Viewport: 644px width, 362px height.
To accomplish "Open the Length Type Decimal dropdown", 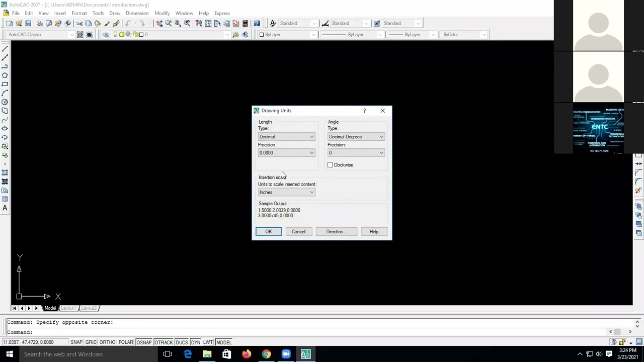I will click(286, 137).
